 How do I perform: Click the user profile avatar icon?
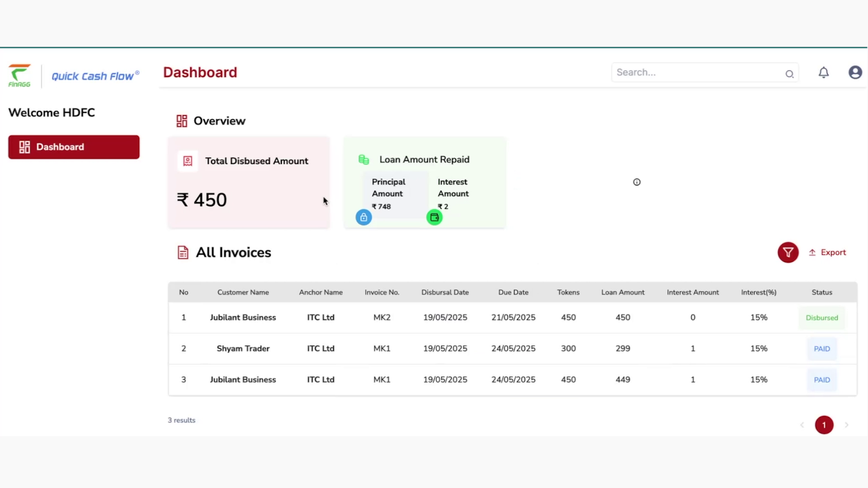[855, 72]
